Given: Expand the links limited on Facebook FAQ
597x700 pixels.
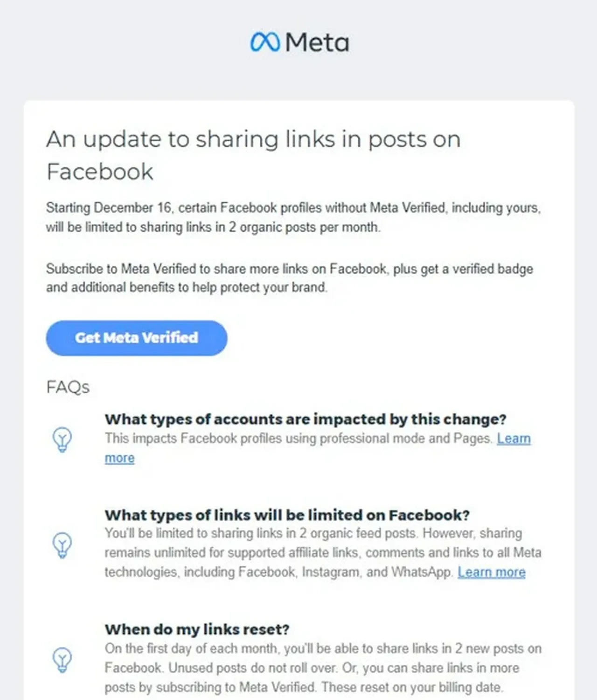Looking at the screenshot, I should [288, 515].
